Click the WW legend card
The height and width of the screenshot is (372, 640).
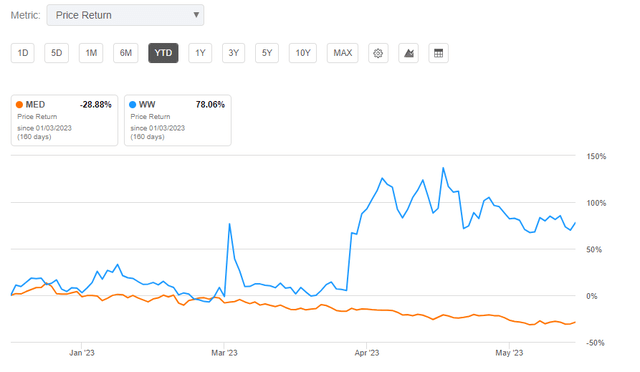tap(178, 120)
